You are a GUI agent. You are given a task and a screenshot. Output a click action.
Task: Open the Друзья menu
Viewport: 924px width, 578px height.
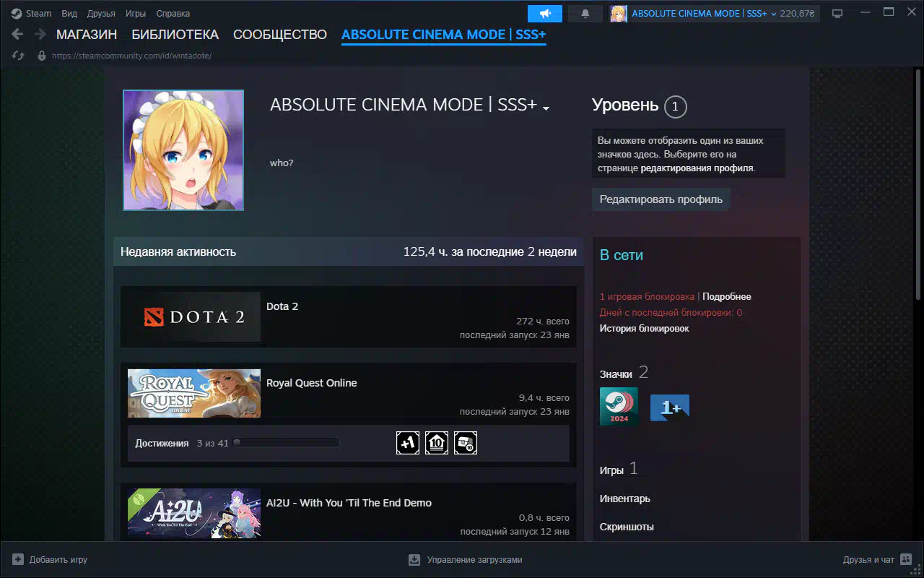point(101,14)
